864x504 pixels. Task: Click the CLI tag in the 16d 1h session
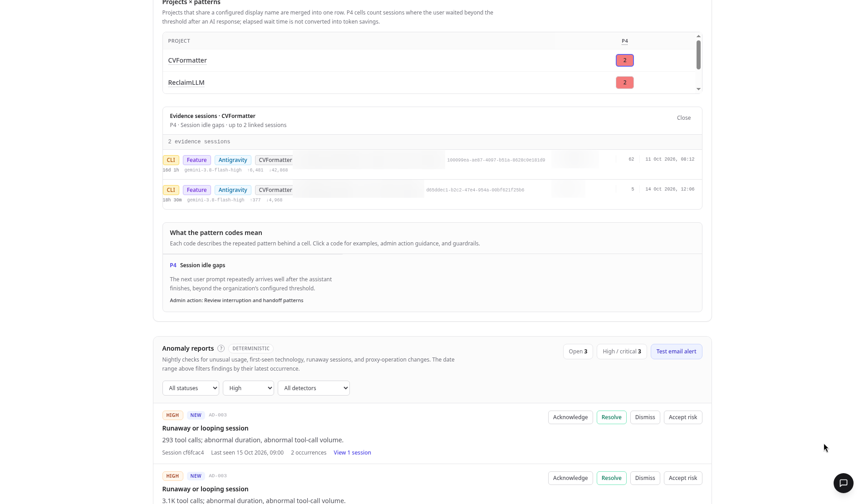171,160
